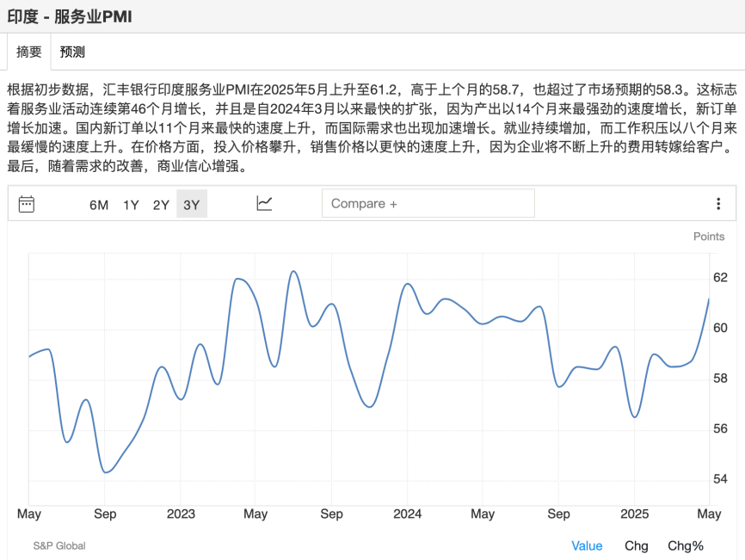Click the chart line's final May 2025 point
745x560 pixels.
[708, 299]
